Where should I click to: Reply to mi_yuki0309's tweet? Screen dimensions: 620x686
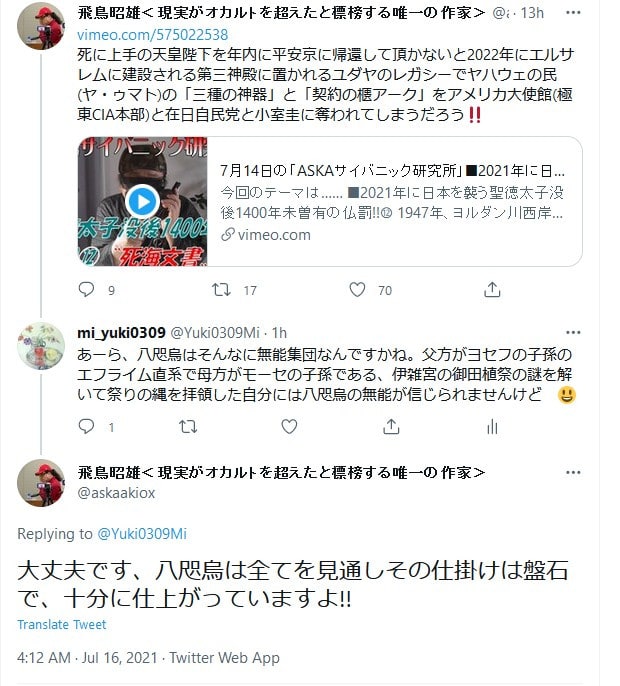point(86,426)
